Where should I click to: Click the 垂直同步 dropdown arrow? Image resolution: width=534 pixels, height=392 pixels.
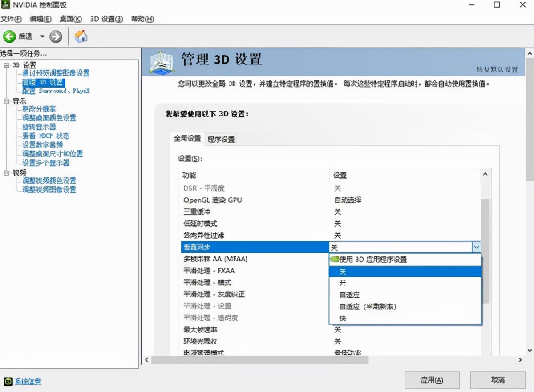477,247
